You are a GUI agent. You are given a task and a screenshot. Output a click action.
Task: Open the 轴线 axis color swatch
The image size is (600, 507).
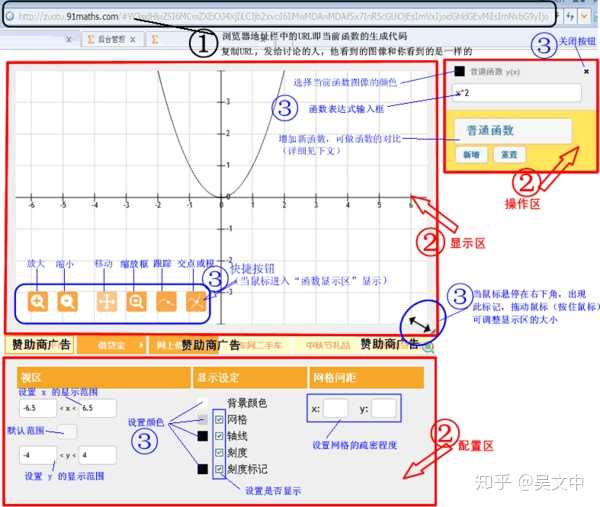203,436
